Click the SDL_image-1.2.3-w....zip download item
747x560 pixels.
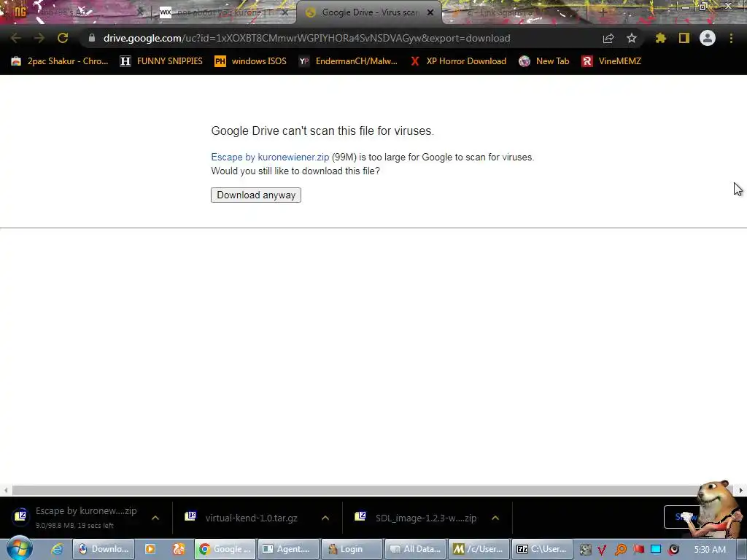click(417, 518)
